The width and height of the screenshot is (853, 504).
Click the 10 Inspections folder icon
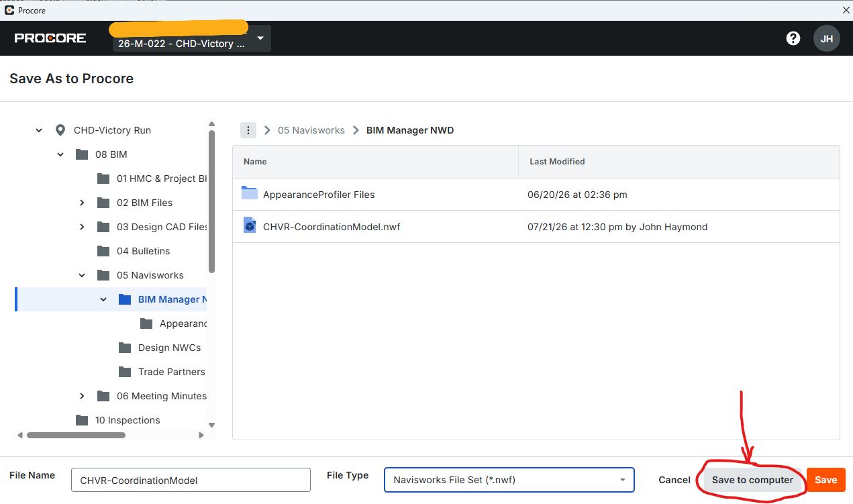82,420
